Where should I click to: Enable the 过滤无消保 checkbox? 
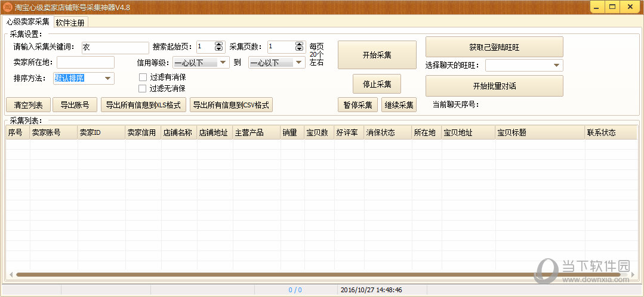[143, 89]
